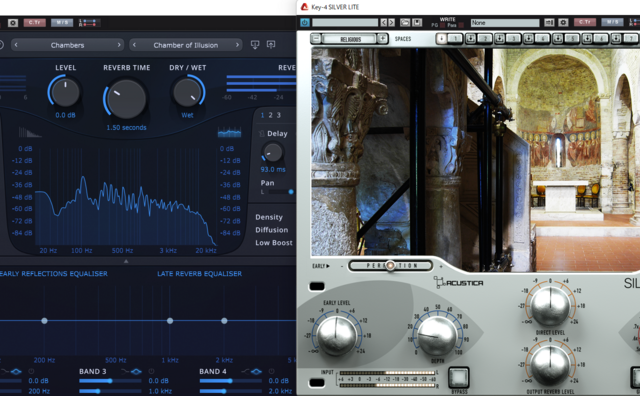Go to next preset after Chamber of Illusion
The width and height of the screenshot is (640, 396).
pos(237,45)
